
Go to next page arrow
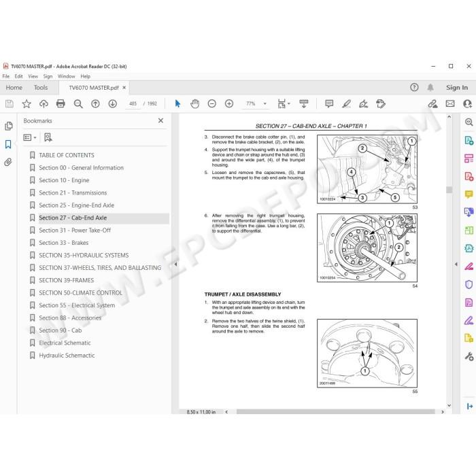[x=113, y=104]
